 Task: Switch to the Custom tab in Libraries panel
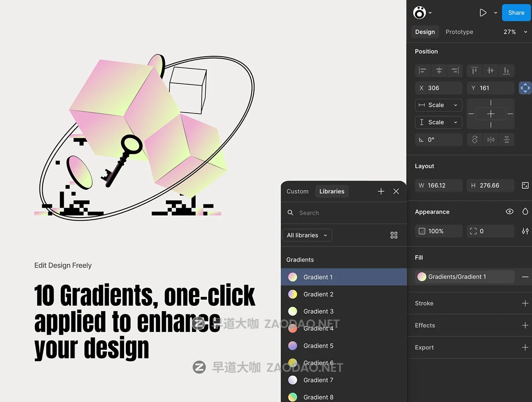[297, 191]
